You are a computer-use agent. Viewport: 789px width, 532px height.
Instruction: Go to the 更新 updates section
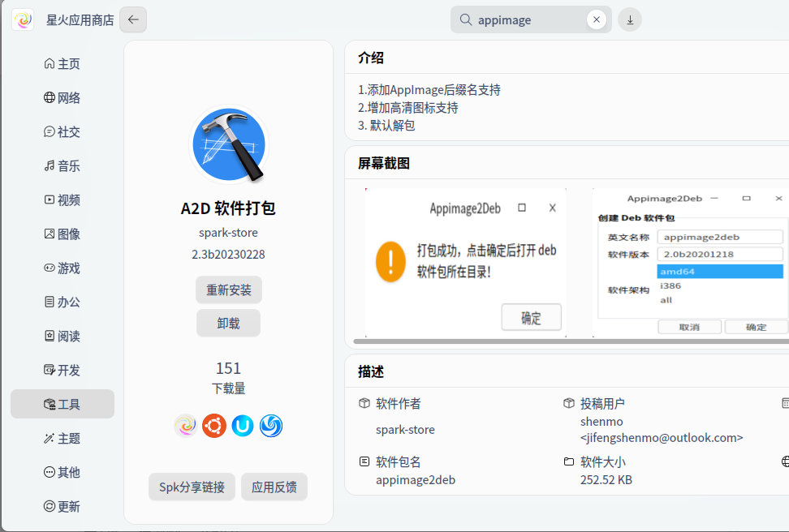coord(63,507)
